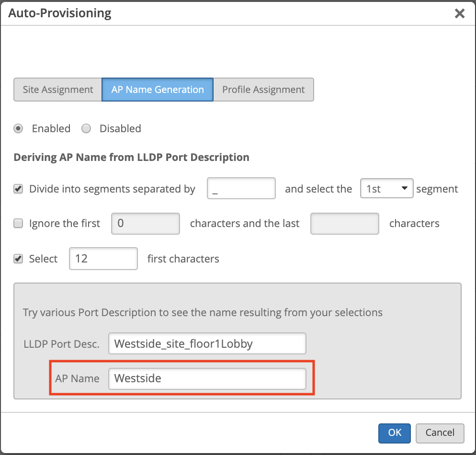Viewport: 476px width, 455px height.
Task: Uncheck Divide into segments checkbox
Action: [18, 189]
